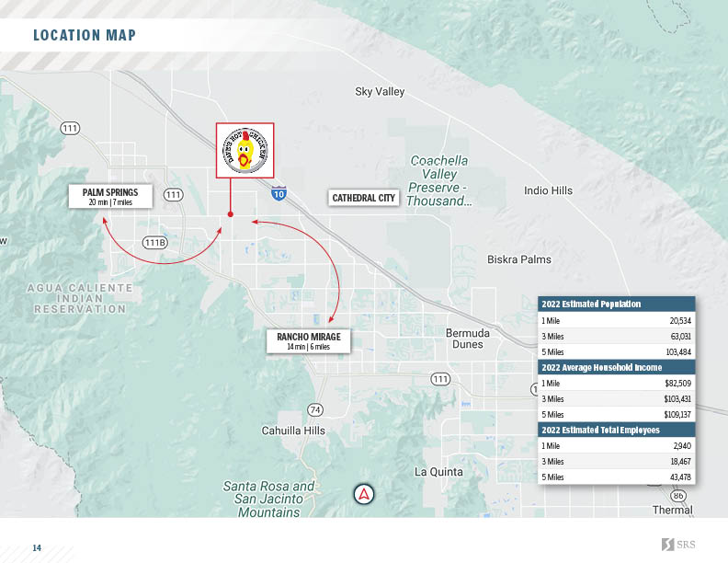Click the Sky Valley map label
The image size is (728, 563).
380,91
